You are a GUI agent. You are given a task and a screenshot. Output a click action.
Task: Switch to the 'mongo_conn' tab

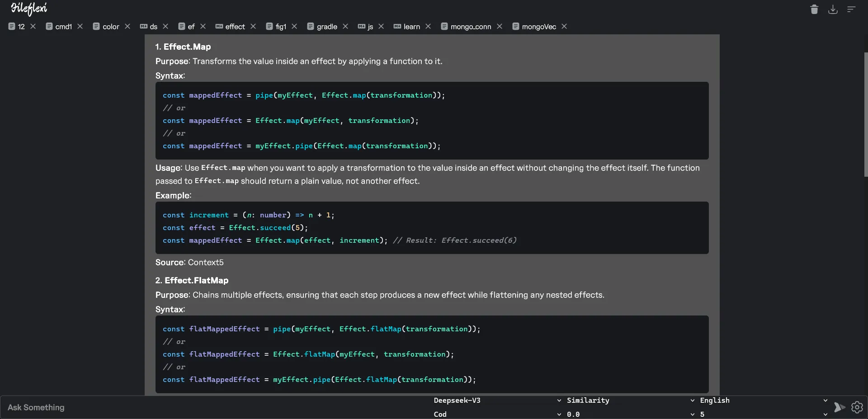click(470, 27)
